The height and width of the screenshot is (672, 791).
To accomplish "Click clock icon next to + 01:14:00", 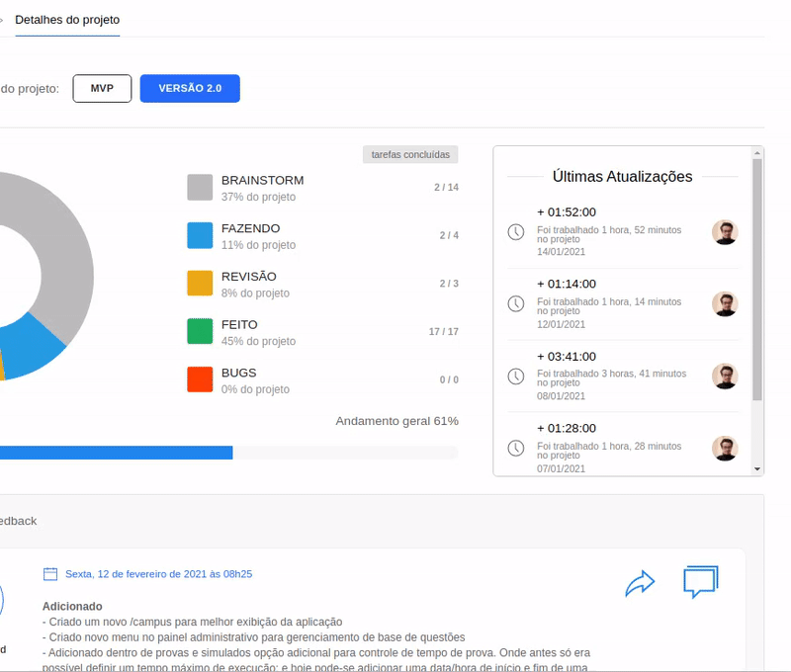I will point(515,303).
